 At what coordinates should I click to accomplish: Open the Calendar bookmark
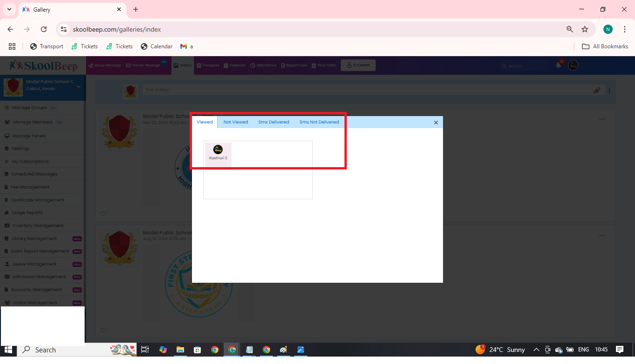click(x=157, y=46)
